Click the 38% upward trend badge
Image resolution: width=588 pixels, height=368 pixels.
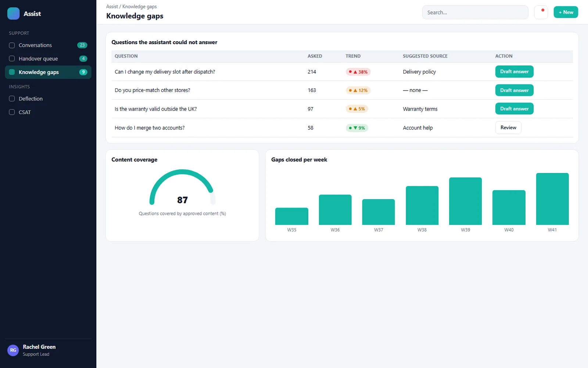coord(358,72)
